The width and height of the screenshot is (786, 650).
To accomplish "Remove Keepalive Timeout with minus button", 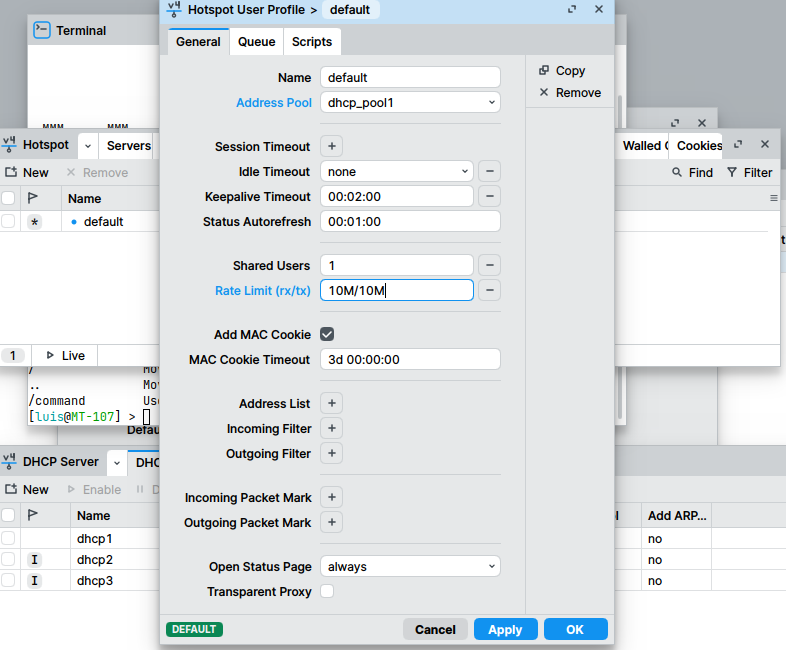I will 489,197.
